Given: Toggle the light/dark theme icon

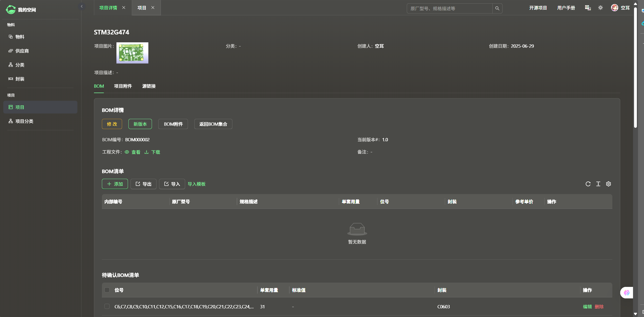Looking at the screenshot, I should pyautogui.click(x=601, y=8).
